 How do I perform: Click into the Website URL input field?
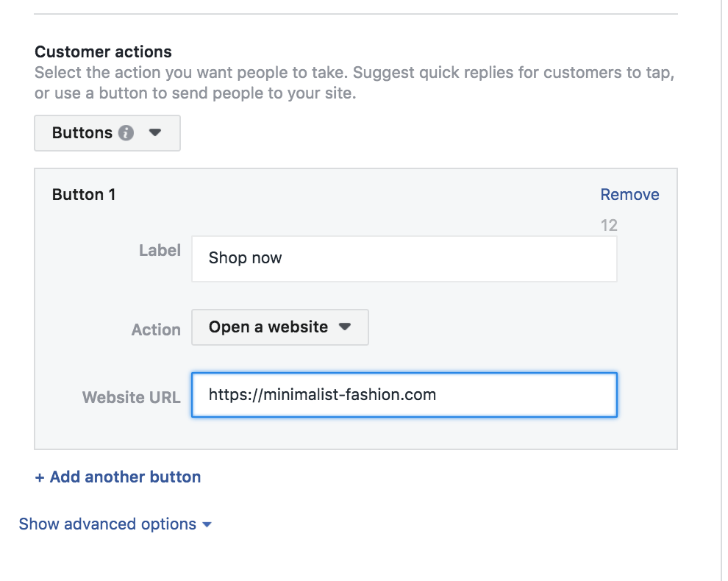click(404, 395)
